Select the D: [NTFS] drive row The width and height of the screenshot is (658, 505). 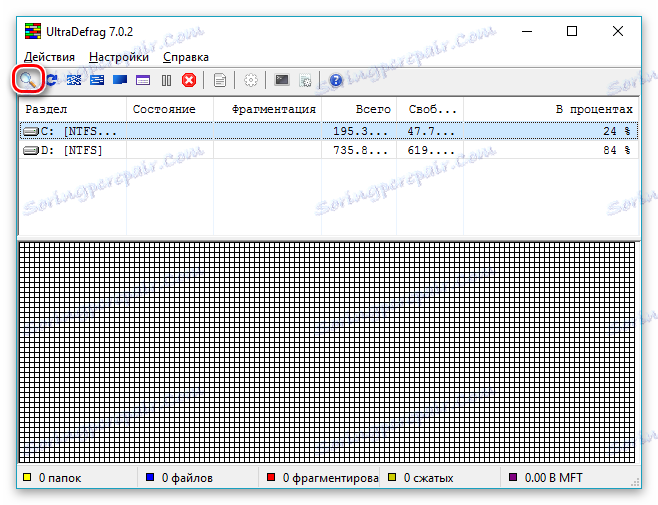click(329, 150)
